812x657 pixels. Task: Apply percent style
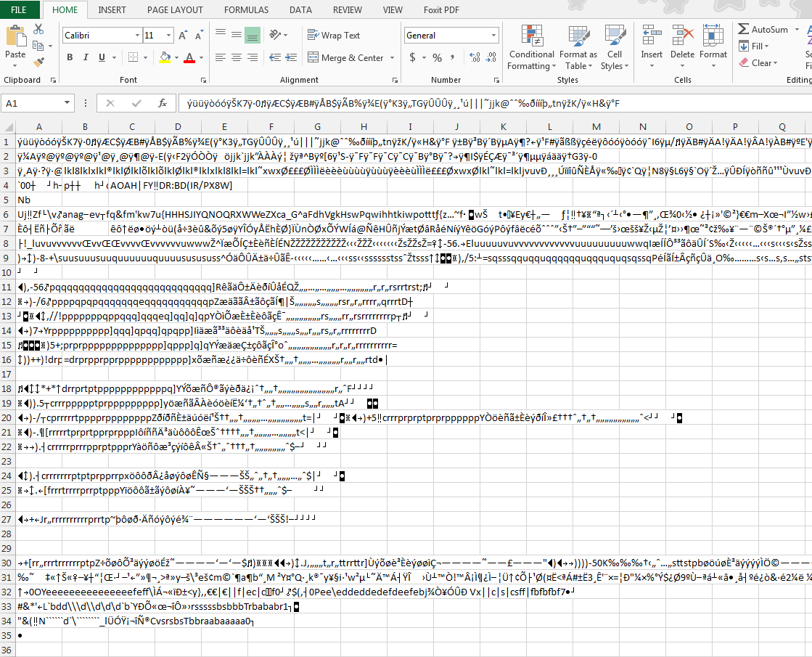pos(437,57)
